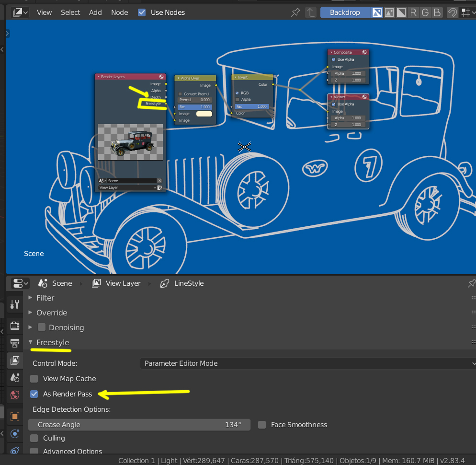Screen dimensions: 476x465
Task: Expand the Filter panel
Action: coord(45,298)
